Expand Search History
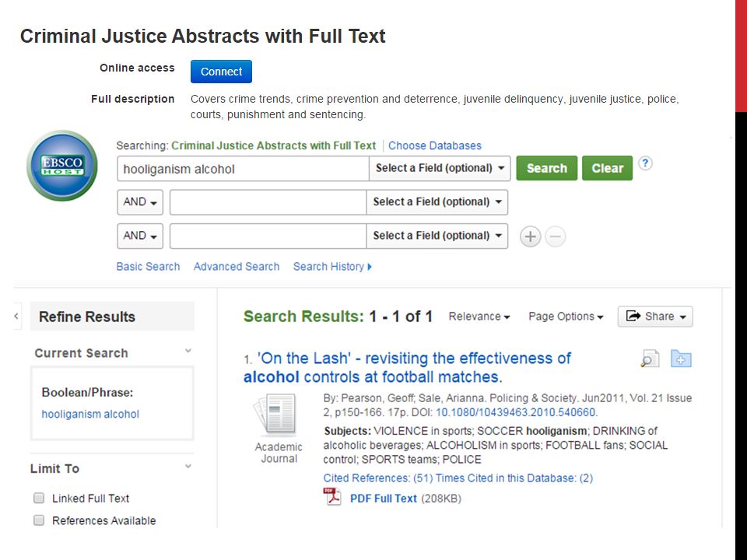The width and height of the screenshot is (747, 560). coord(332,267)
